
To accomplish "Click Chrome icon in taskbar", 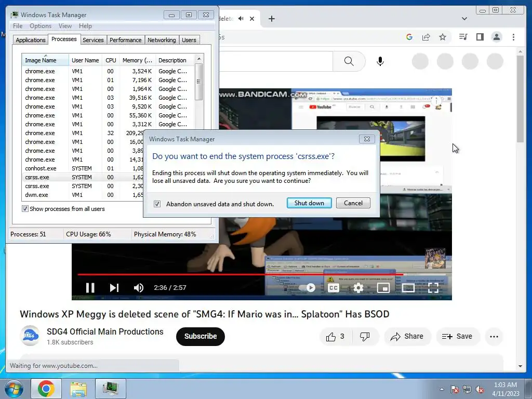I will pos(46,389).
